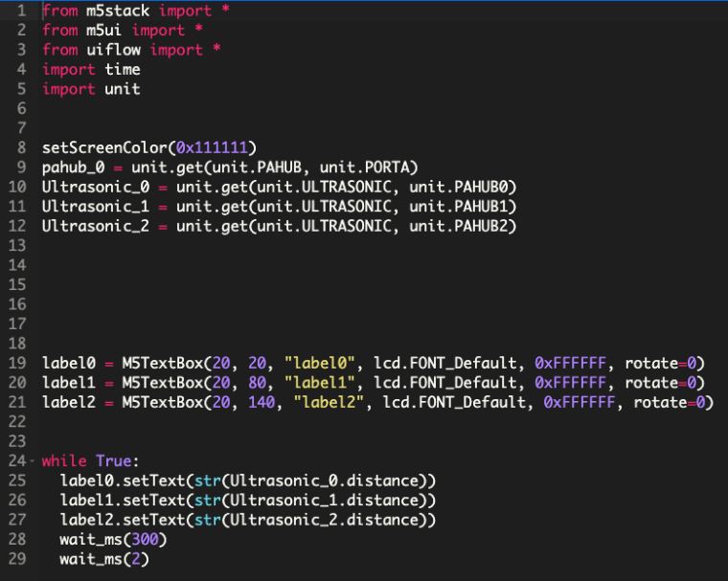Collapse the while True block fold arrow

point(32,461)
